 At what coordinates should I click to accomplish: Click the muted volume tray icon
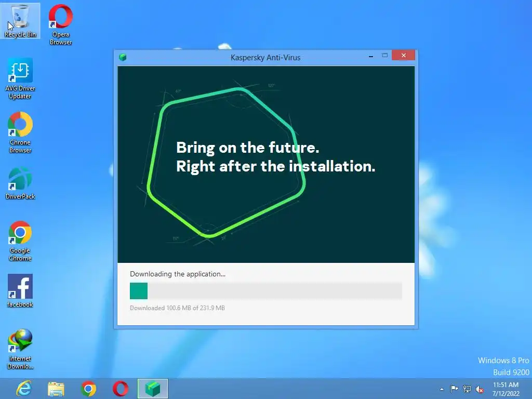tap(480, 389)
